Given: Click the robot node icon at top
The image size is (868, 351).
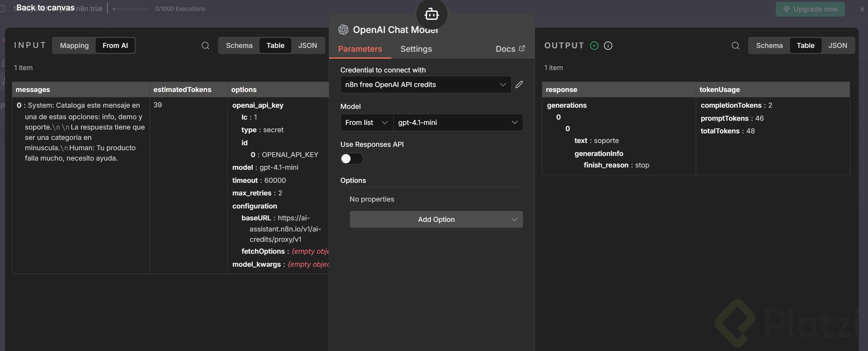Looking at the screenshot, I should [432, 14].
